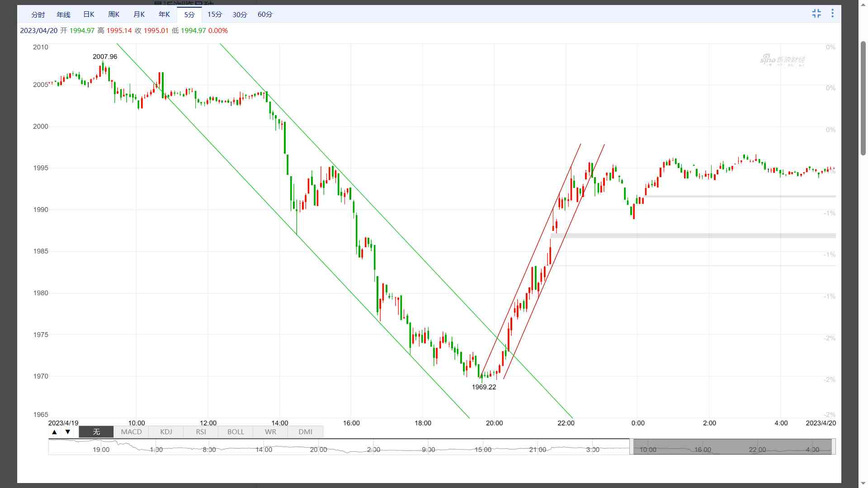Show the RSI indicator
The height and width of the screenshot is (488, 868).
(201, 432)
